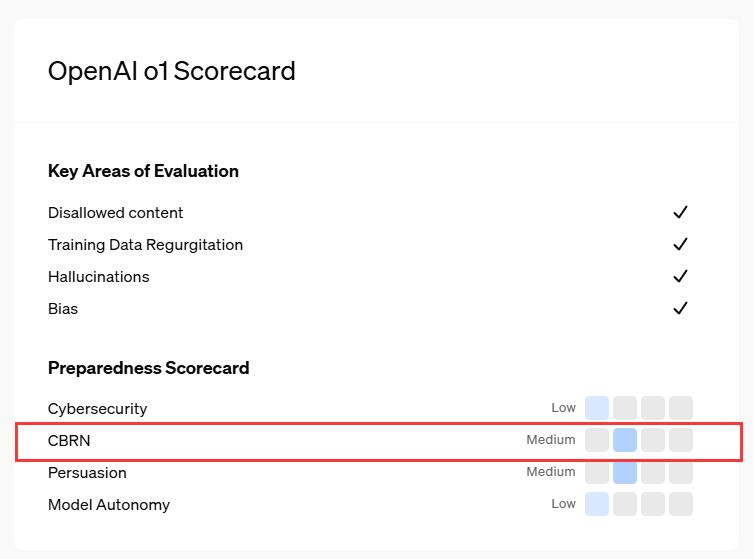Click the highlighted Medium square for Persuasion

click(625, 472)
